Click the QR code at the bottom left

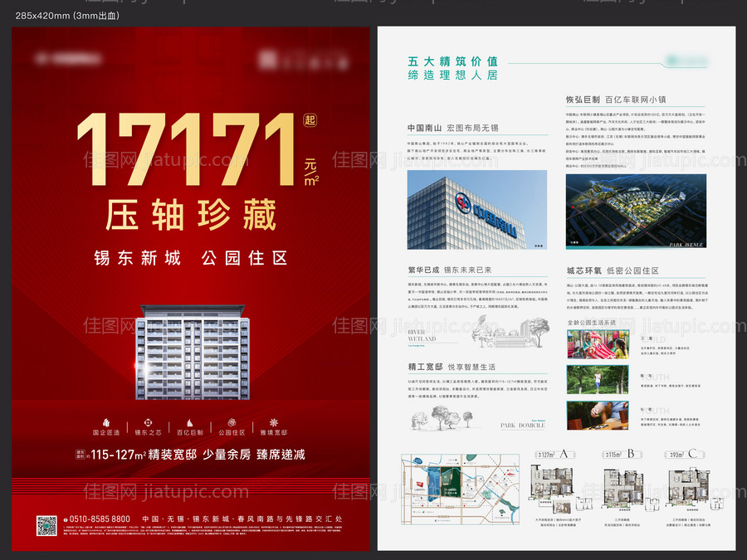48,526
